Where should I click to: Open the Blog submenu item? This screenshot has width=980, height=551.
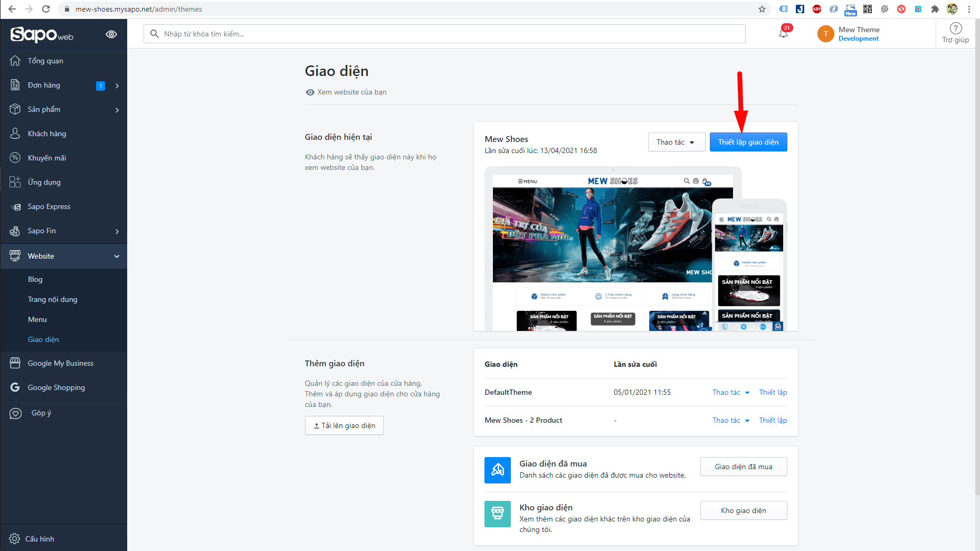[x=35, y=279]
